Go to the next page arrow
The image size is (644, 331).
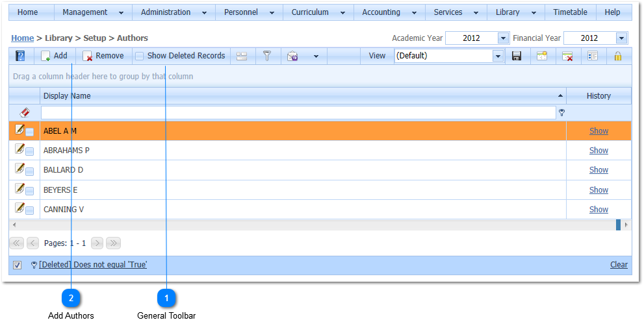pyautogui.click(x=97, y=243)
